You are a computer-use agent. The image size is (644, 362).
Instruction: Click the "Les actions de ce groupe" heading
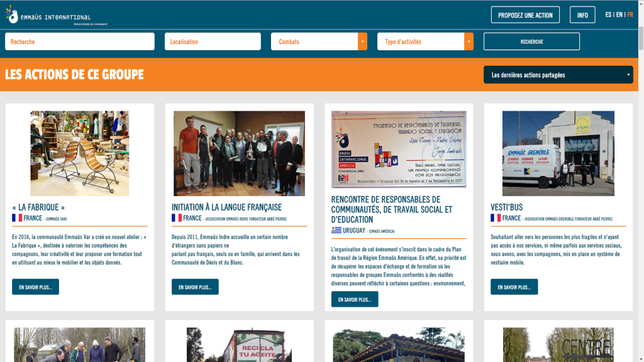(x=74, y=74)
